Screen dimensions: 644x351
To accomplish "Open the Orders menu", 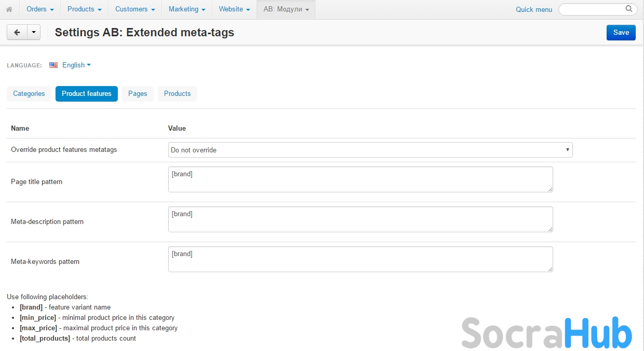I will point(40,9).
